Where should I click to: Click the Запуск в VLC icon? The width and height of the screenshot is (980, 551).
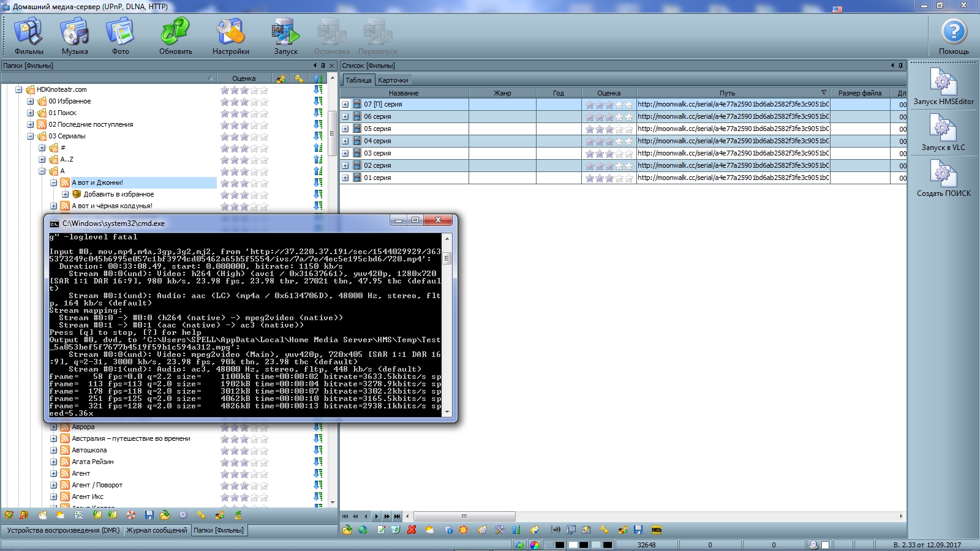(x=943, y=132)
